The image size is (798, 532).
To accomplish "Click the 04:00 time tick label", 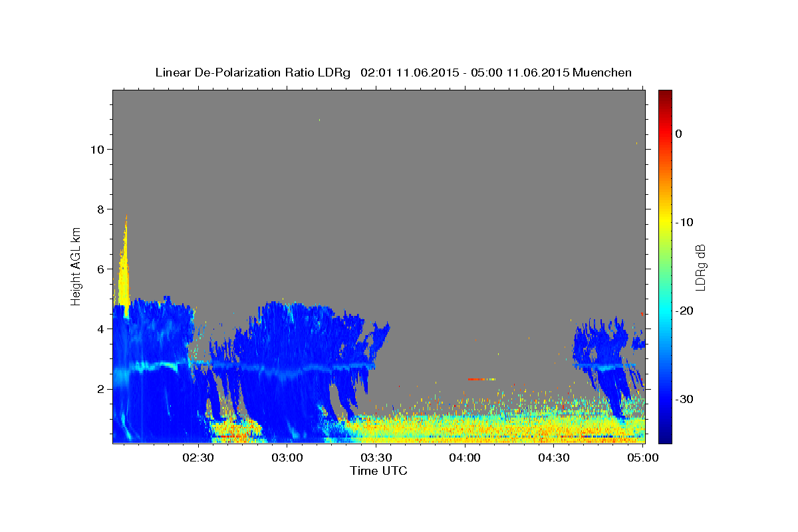I will [x=465, y=458].
